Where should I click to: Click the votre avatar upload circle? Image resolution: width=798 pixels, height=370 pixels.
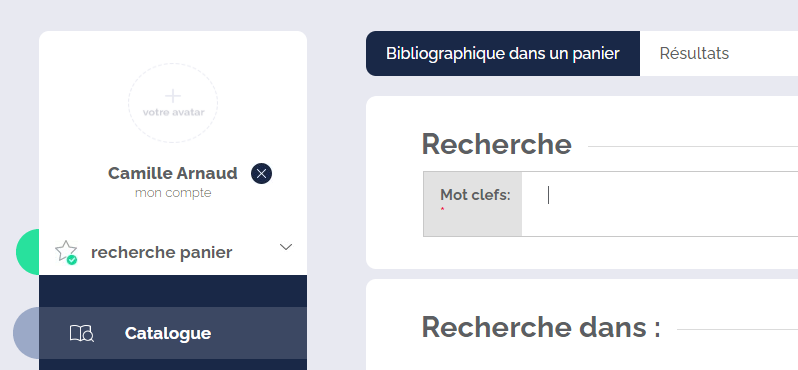(x=173, y=103)
